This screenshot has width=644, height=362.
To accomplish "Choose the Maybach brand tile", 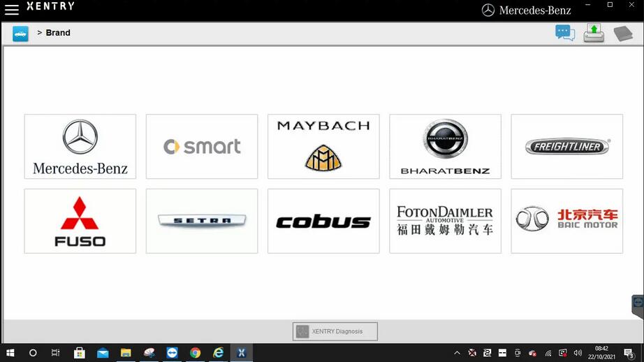I will (323, 147).
